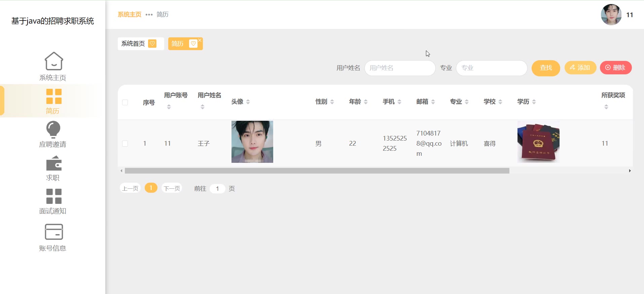Screen dimensions: 644x294
Task: Click the email cell 71048178@qq.com
Action: click(429, 143)
